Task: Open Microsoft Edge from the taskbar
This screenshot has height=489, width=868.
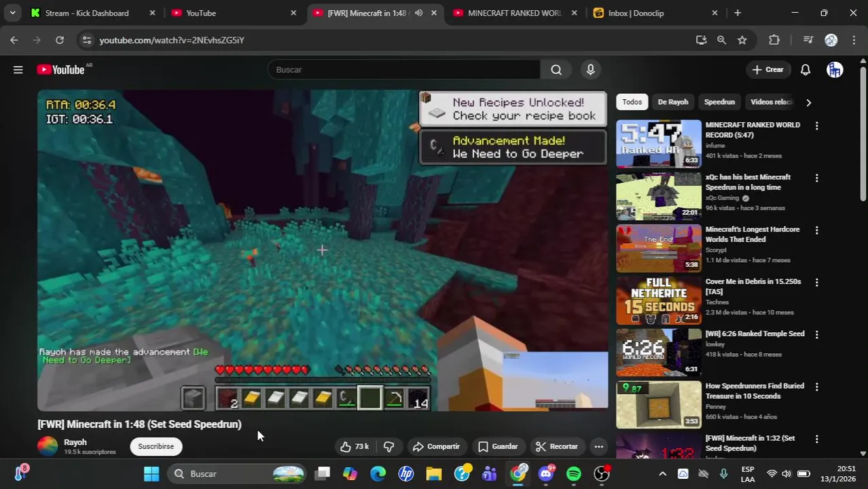Action: pos(378,473)
